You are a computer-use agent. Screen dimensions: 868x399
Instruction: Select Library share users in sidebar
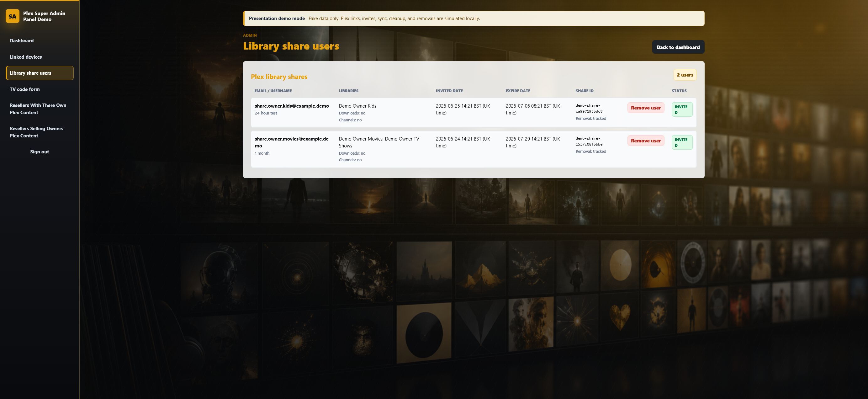[x=40, y=73]
